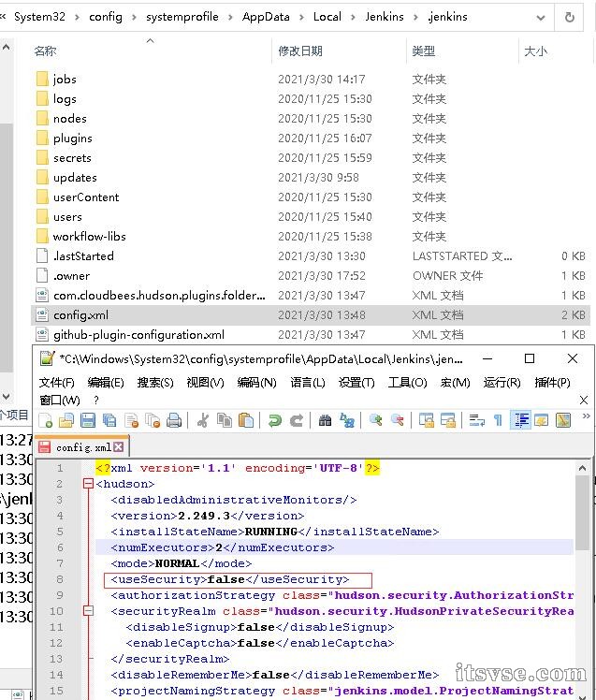Open Find dialog via binoculars icon
Screen dimensions: 596x700
325,420
